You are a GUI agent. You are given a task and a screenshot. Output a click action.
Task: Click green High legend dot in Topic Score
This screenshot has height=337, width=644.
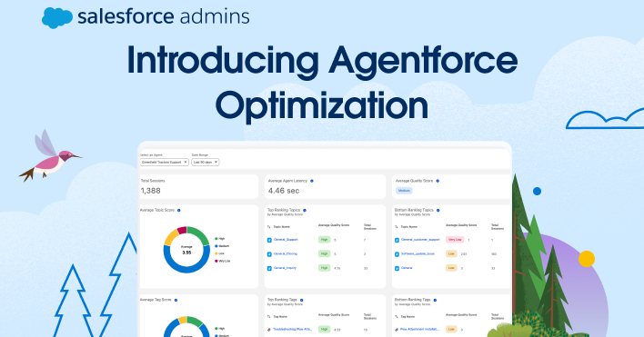216,239
